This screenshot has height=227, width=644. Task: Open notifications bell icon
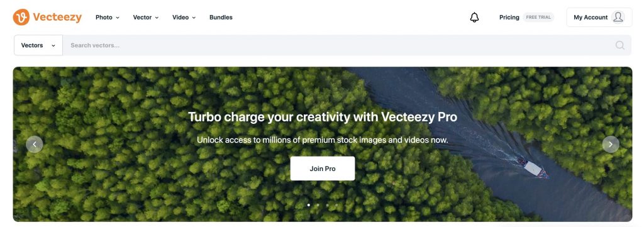coord(474,17)
